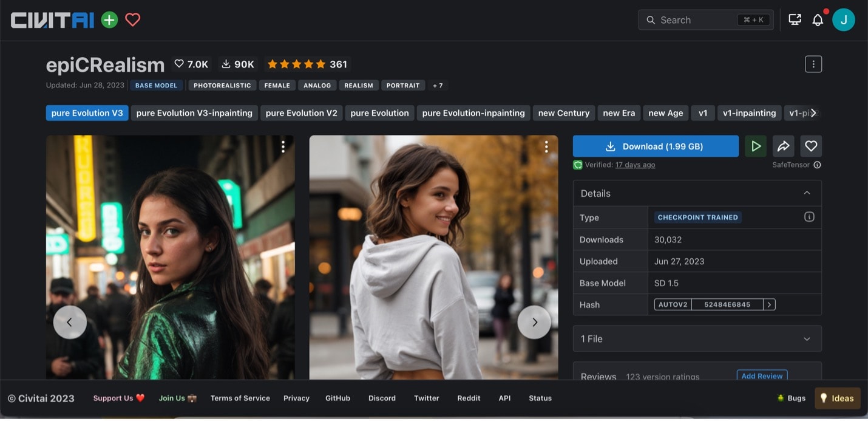The image size is (868, 421).
Task: Like the model with heart button
Action: point(811,146)
